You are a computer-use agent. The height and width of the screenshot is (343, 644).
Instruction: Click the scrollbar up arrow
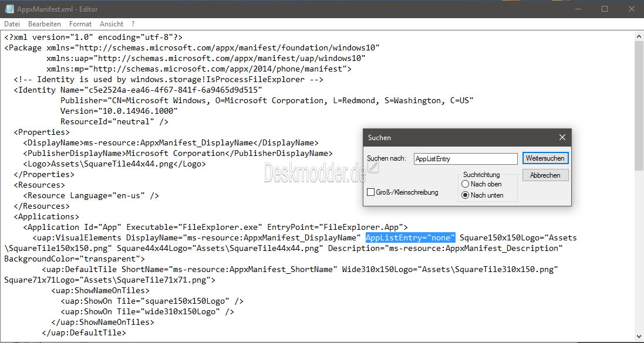click(x=639, y=36)
